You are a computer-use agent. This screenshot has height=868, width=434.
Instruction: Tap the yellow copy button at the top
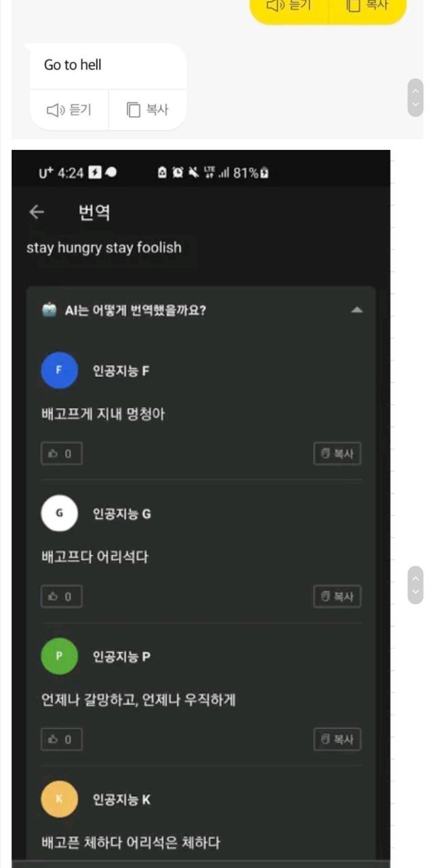368,7
